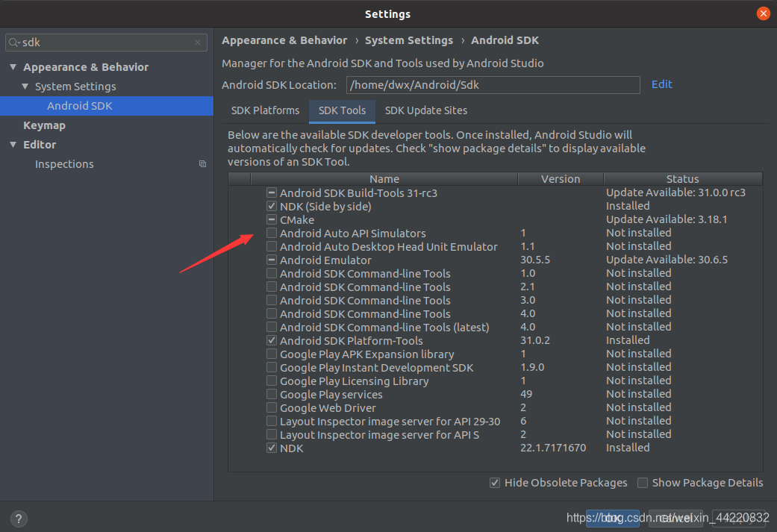
Task: Enable Show Package Details
Action: click(x=642, y=483)
